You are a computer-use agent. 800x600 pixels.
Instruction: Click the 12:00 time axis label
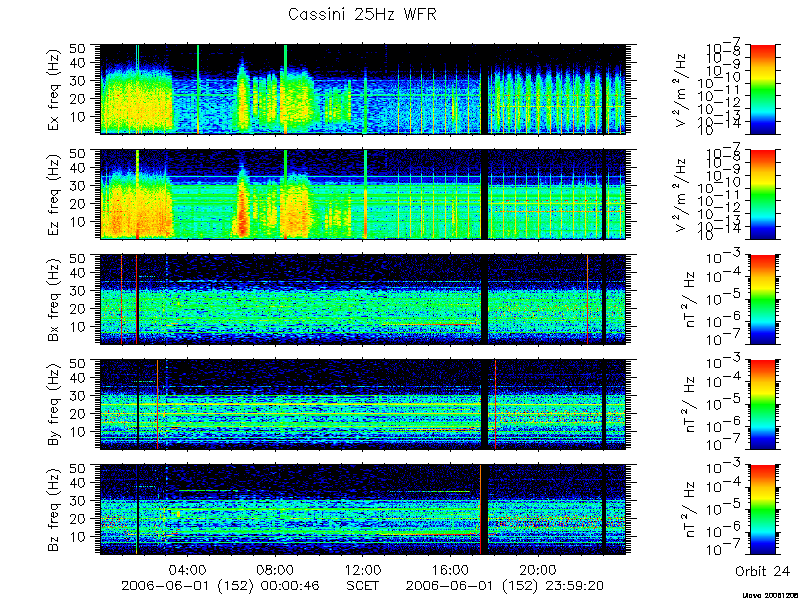(363, 569)
